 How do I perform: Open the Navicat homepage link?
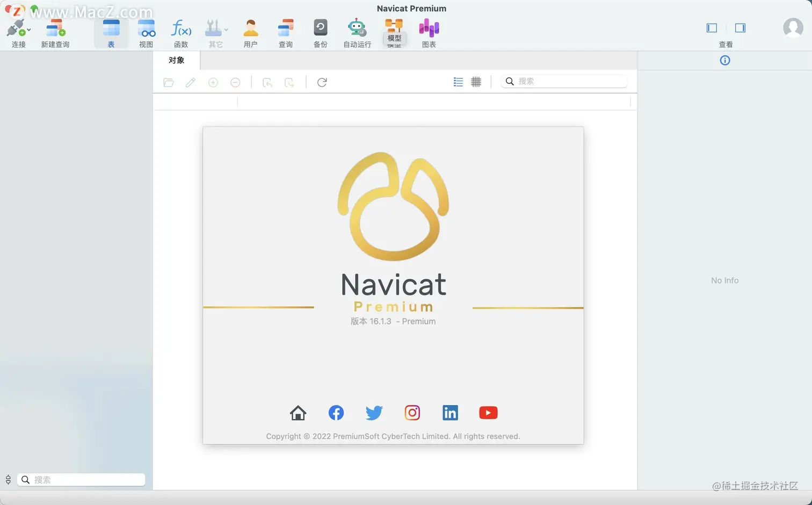tap(298, 413)
